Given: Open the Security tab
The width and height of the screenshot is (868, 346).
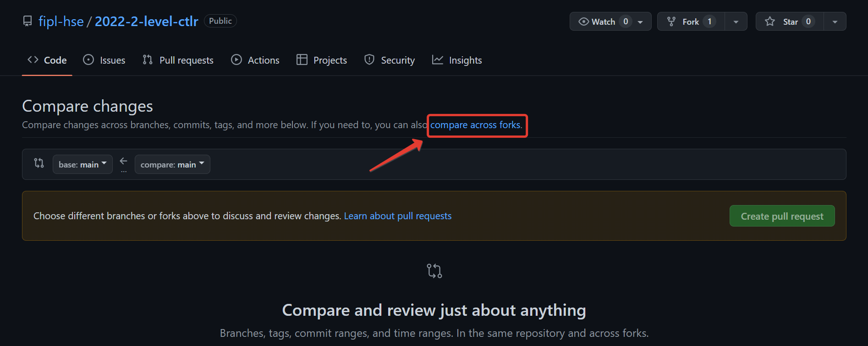Looking at the screenshot, I should [x=390, y=60].
